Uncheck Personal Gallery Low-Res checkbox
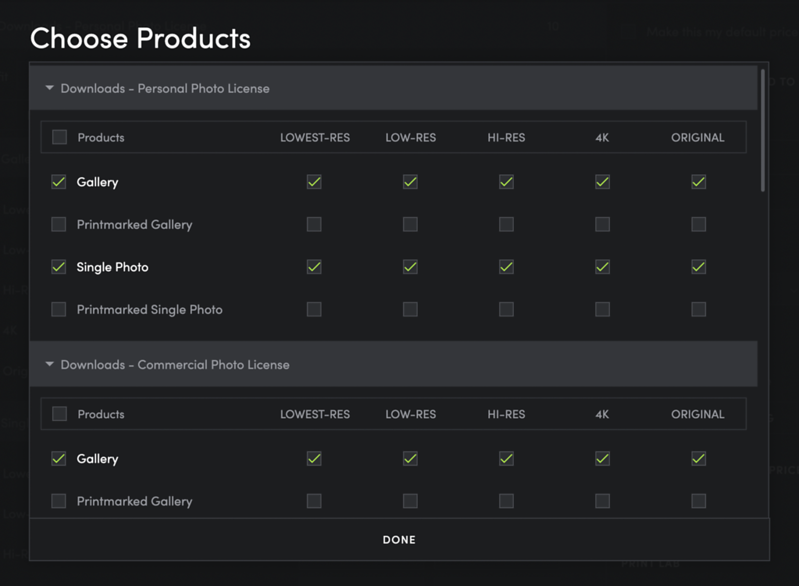799x586 pixels. tap(410, 182)
